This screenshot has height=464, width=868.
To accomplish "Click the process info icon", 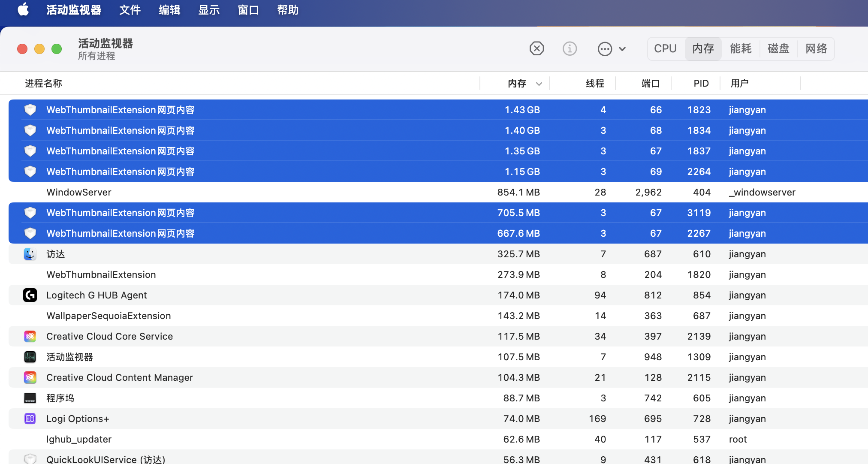I will coord(570,48).
